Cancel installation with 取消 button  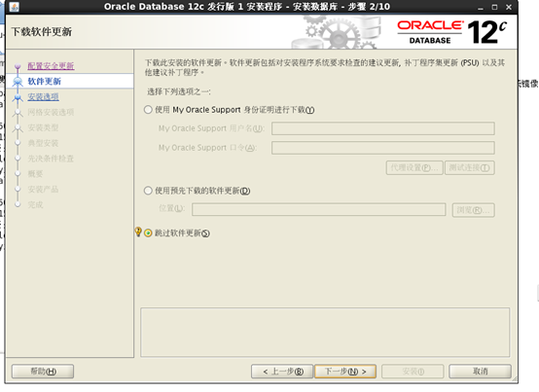(x=480, y=371)
